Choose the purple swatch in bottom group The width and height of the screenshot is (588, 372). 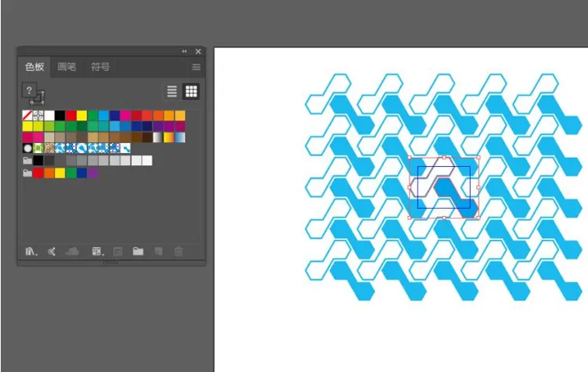(x=92, y=173)
